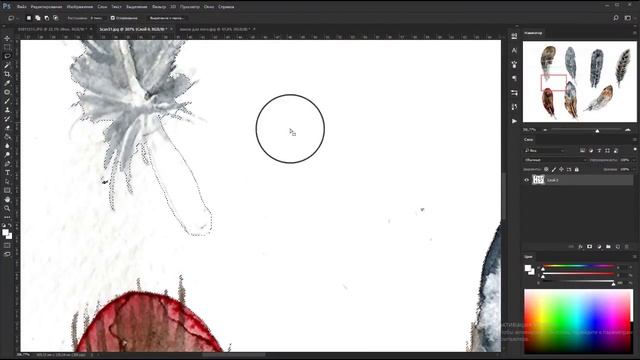Choose New Selection mode in options bar

29,18
